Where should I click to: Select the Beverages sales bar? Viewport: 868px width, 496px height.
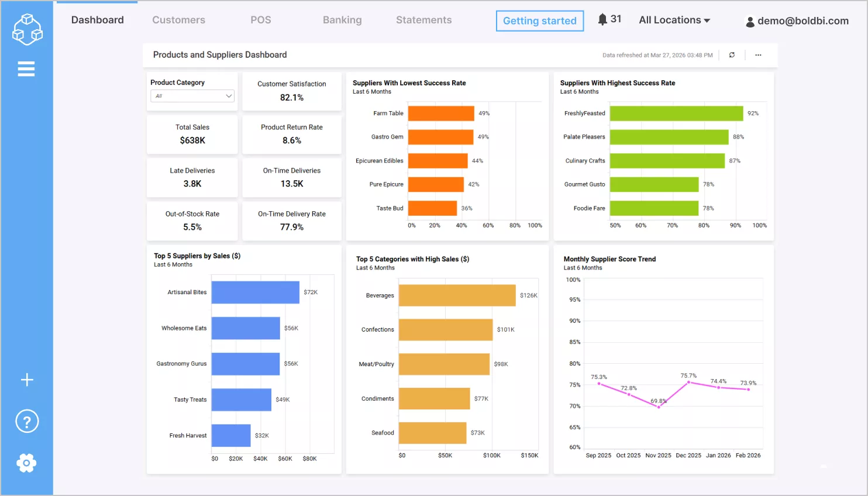point(456,295)
